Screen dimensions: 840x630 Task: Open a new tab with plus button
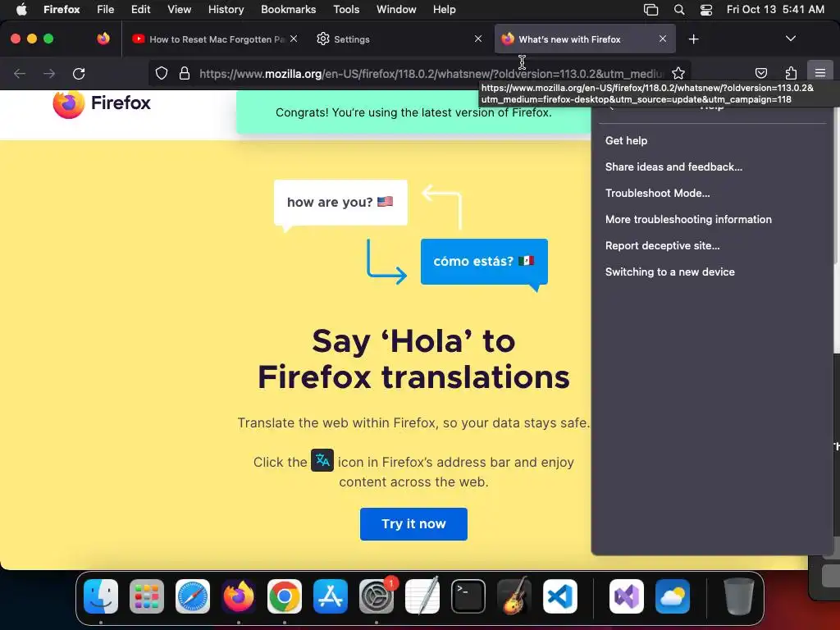pyautogui.click(x=693, y=39)
